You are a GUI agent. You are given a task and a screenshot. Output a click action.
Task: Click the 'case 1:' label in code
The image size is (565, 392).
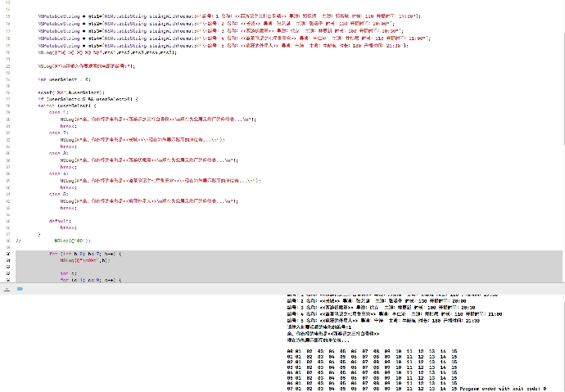coord(59,112)
